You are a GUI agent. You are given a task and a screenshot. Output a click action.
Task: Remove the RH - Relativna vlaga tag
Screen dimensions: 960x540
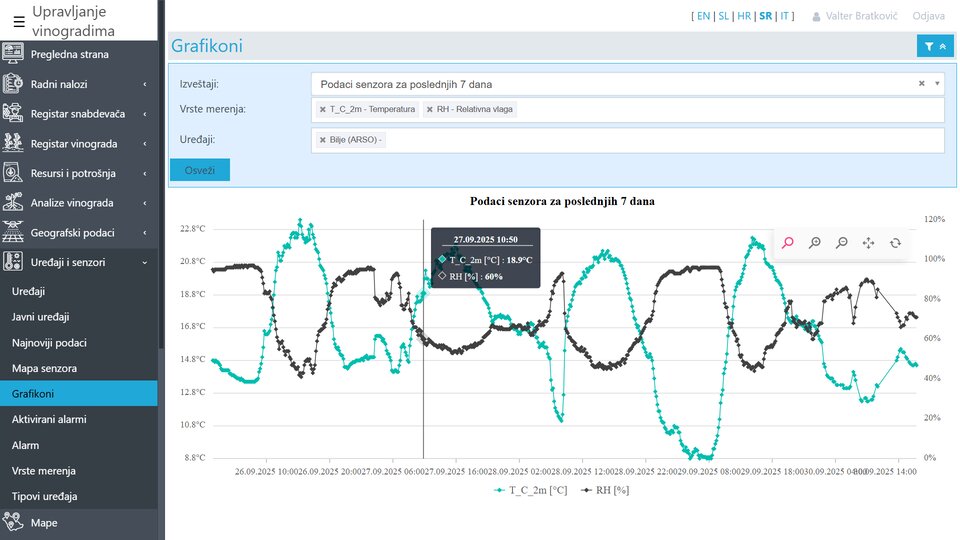coord(430,109)
